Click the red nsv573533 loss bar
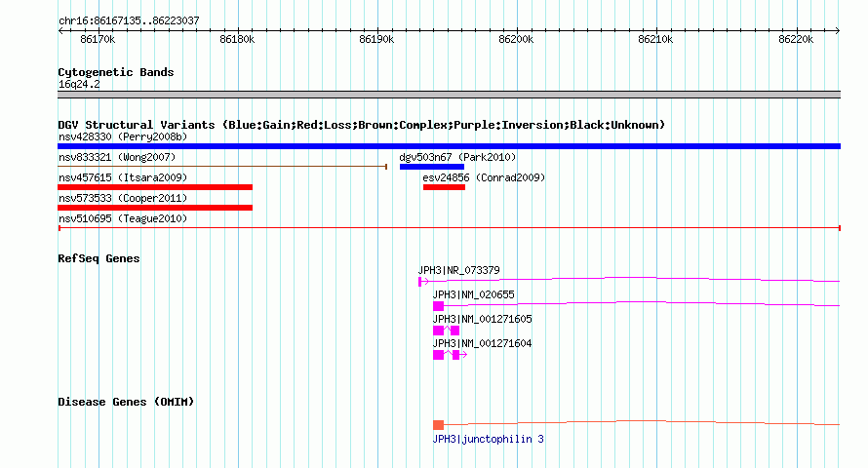This screenshot has width=868, height=468. 155,208
